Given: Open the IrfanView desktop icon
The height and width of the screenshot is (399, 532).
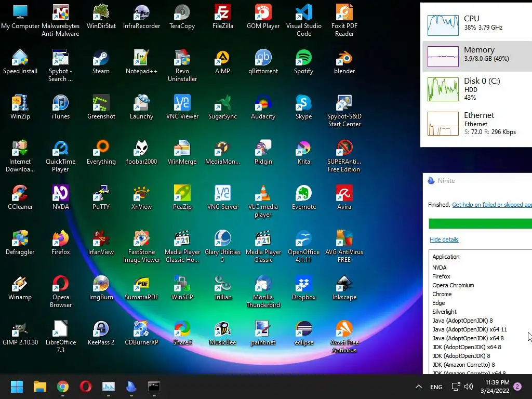Looking at the screenshot, I should [101, 243].
